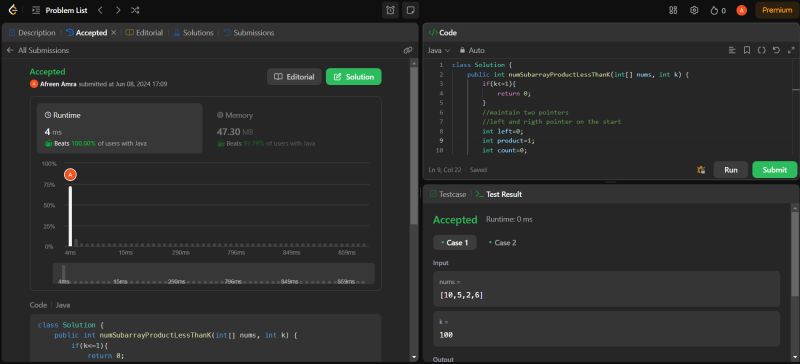The image size is (800, 364).
Task: Click the tall white 4ms chart bar
Action: point(70,216)
